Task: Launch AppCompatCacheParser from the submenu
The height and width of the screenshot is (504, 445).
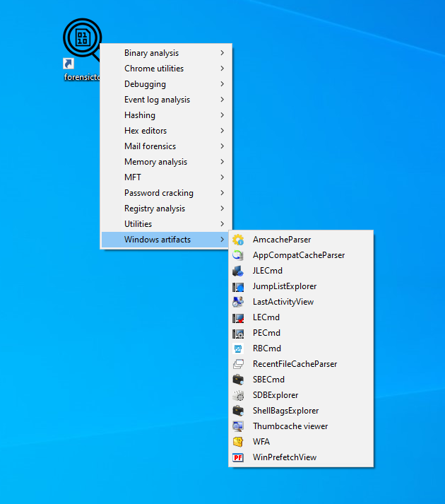Action: pyautogui.click(x=301, y=255)
